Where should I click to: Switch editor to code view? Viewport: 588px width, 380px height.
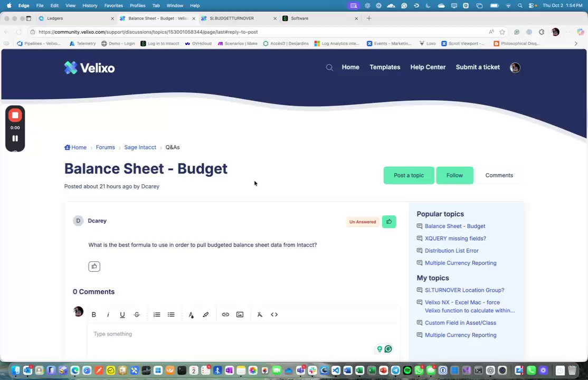click(x=274, y=315)
